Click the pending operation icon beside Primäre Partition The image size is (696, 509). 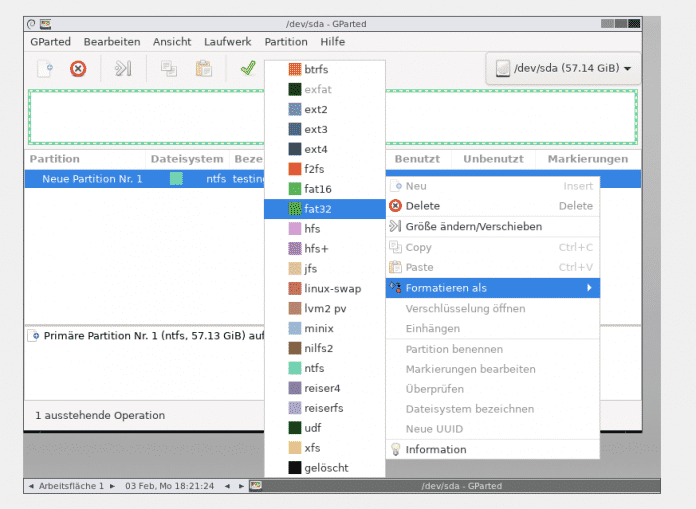point(35,337)
